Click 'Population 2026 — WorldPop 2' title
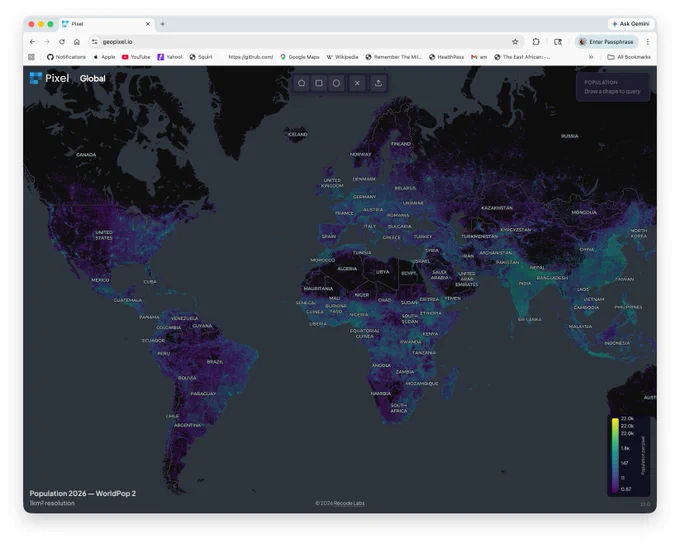680x544 pixels. pyautogui.click(x=82, y=493)
